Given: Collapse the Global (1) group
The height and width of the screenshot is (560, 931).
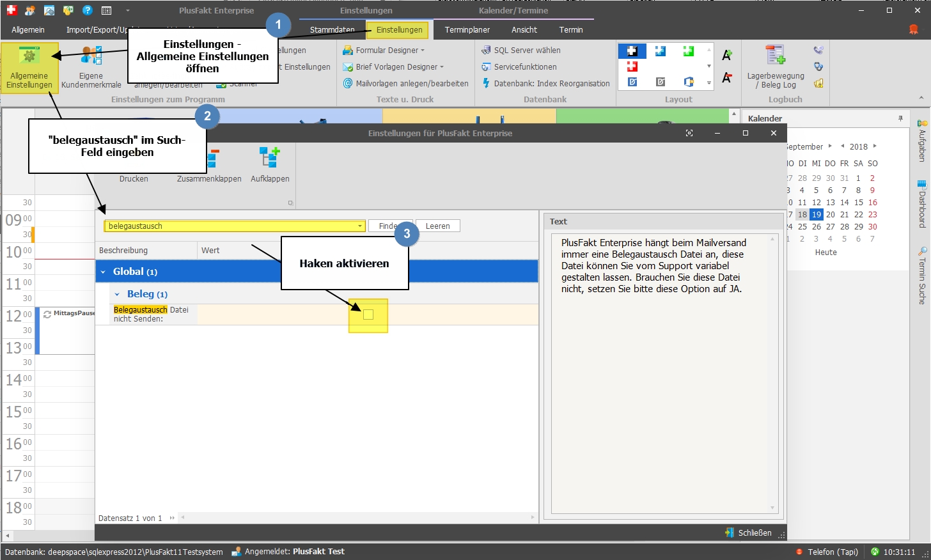Looking at the screenshot, I should tap(103, 272).
